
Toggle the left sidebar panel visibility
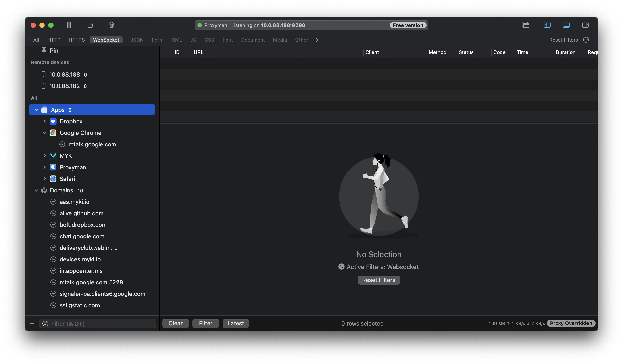point(547,25)
